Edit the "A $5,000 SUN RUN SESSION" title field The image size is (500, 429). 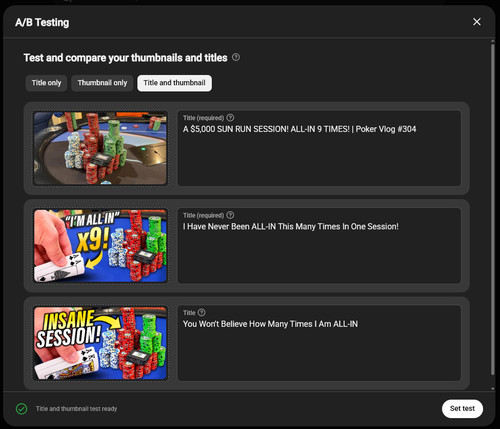(319, 148)
